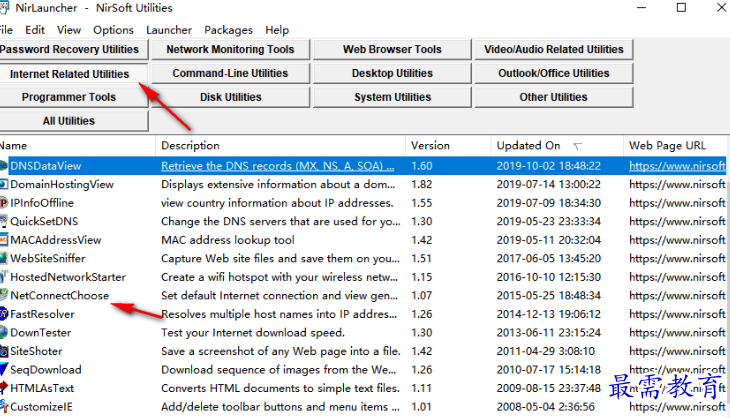Viewport: 730px width, 418px height.
Task: Open the Edit menu
Action: pyautogui.click(x=35, y=30)
